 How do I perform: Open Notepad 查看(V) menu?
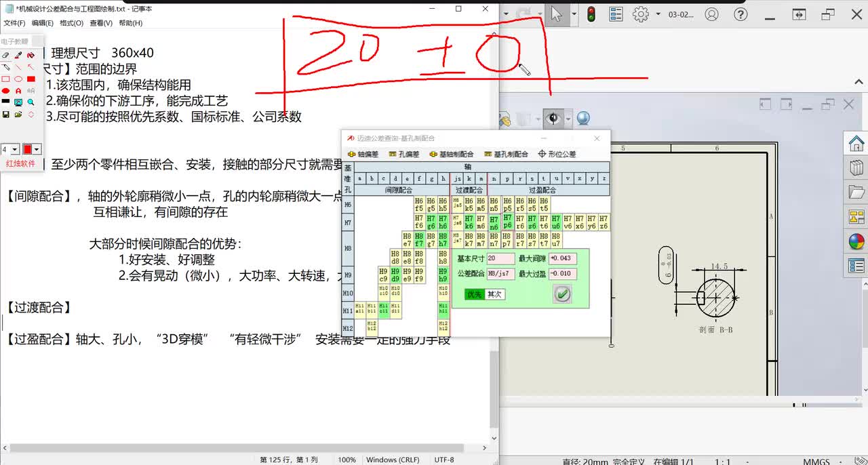[101, 23]
